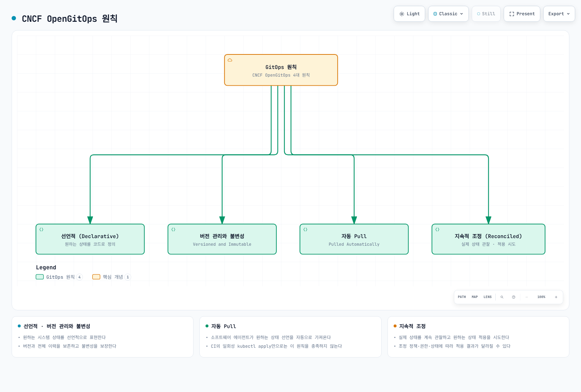This screenshot has height=392, width=581.
Task: Click the green GitOps 원칙 legend swatch
Action: [40, 277]
